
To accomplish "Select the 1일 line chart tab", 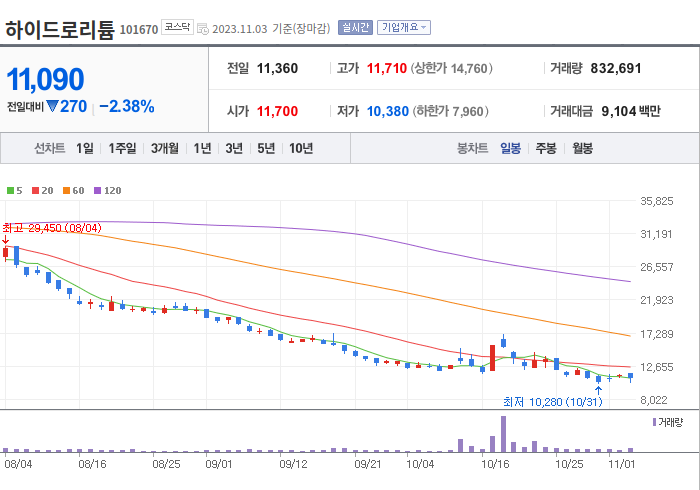I will (x=85, y=148).
